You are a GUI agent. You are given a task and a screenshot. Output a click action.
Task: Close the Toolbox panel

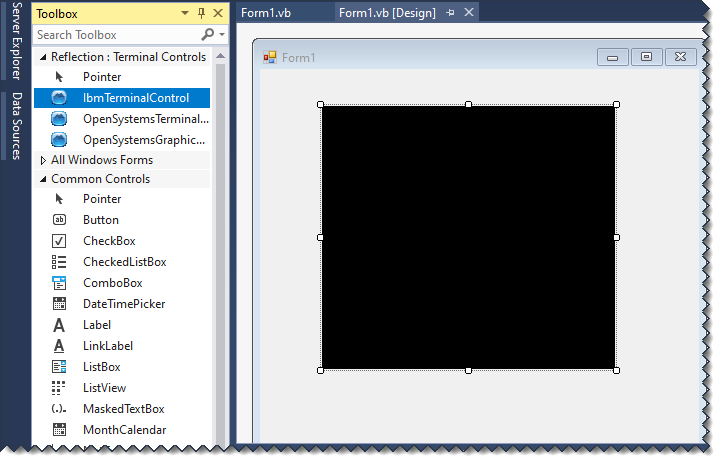[218, 13]
